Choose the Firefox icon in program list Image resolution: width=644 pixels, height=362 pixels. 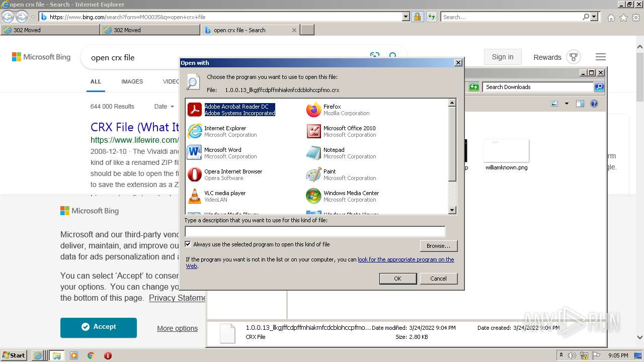pyautogui.click(x=313, y=110)
